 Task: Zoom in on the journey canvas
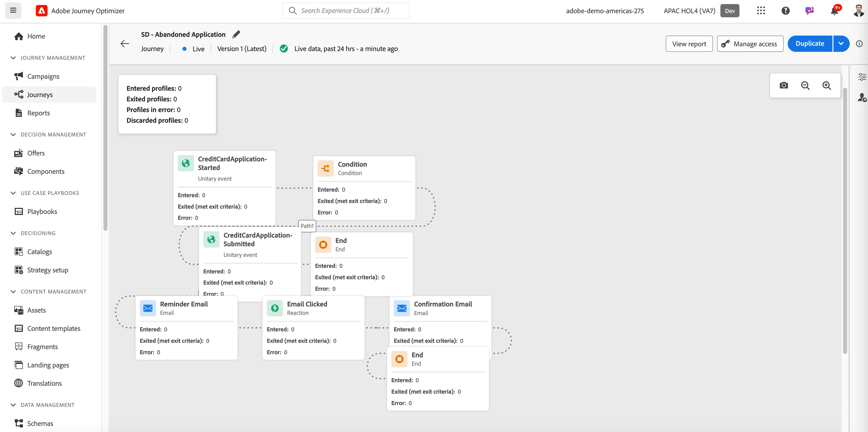pos(827,85)
